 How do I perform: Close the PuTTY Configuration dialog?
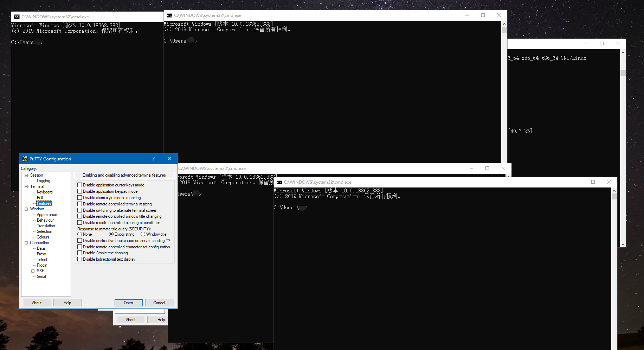tap(169, 159)
